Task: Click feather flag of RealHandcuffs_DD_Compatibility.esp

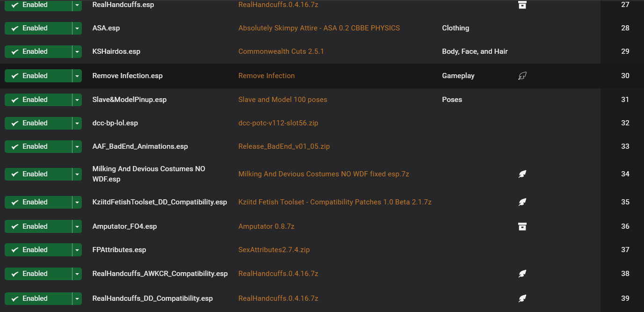Action: [522, 298]
